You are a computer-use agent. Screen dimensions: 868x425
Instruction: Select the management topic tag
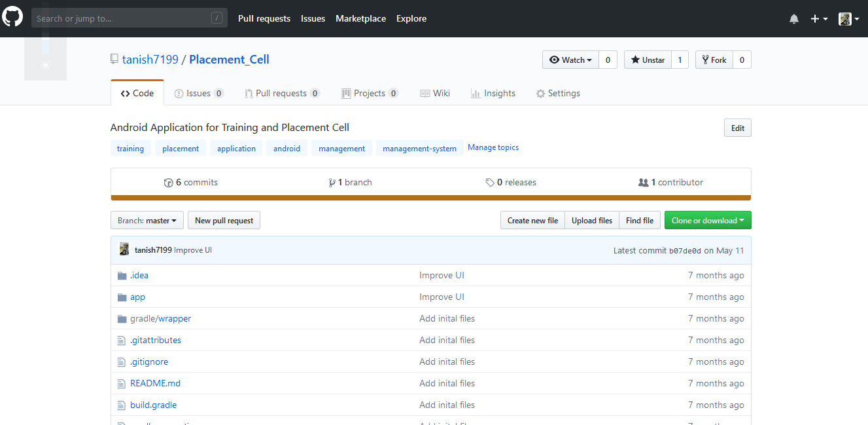tap(341, 148)
